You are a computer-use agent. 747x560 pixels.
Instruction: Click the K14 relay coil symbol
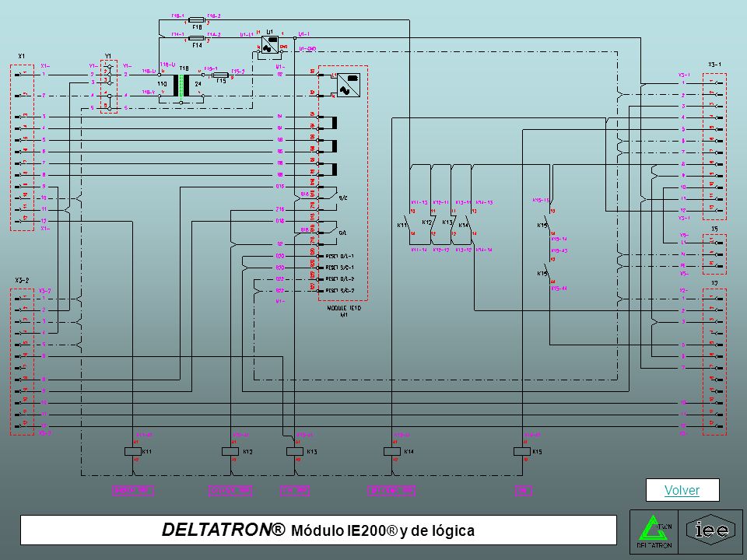click(x=392, y=451)
